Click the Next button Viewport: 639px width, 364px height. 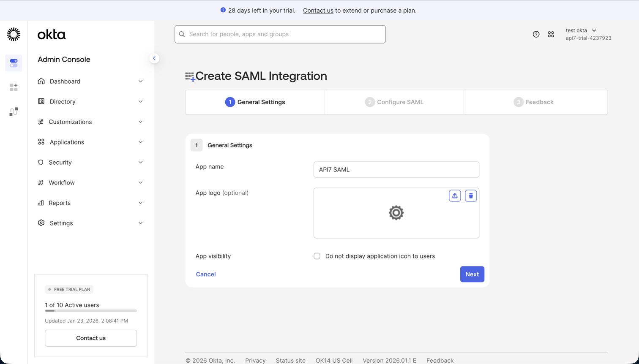[472, 274]
